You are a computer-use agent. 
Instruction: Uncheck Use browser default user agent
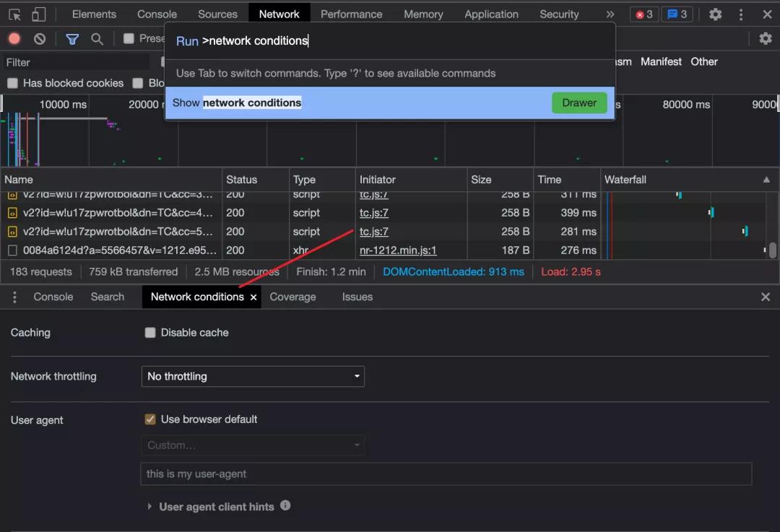[150, 419]
